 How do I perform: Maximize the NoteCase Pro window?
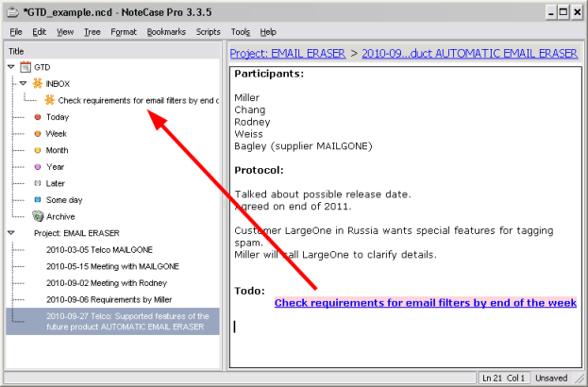pos(563,12)
